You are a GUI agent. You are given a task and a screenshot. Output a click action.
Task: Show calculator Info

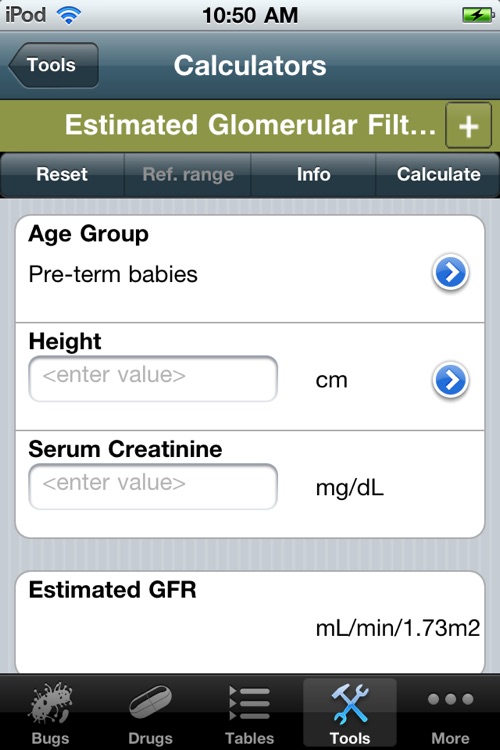(313, 175)
